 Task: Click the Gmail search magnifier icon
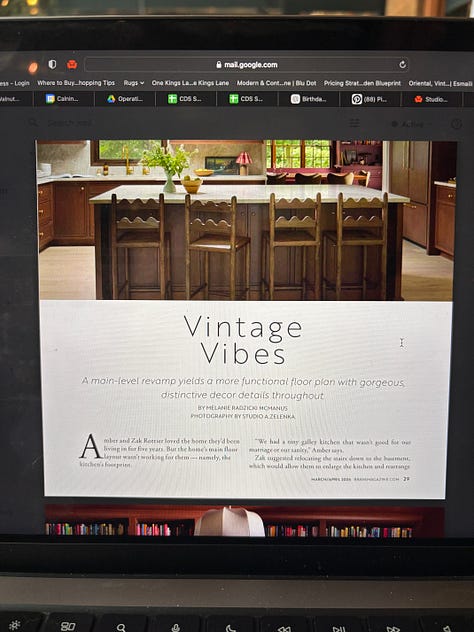(33, 123)
